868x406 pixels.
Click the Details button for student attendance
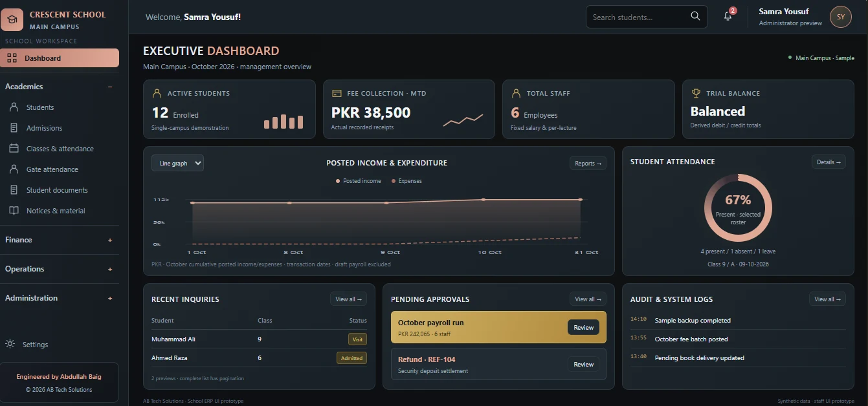(829, 162)
